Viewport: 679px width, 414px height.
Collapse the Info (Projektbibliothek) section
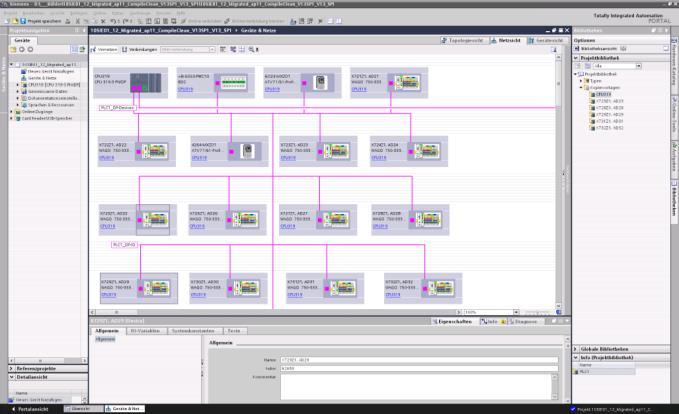(x=576, y=358)
